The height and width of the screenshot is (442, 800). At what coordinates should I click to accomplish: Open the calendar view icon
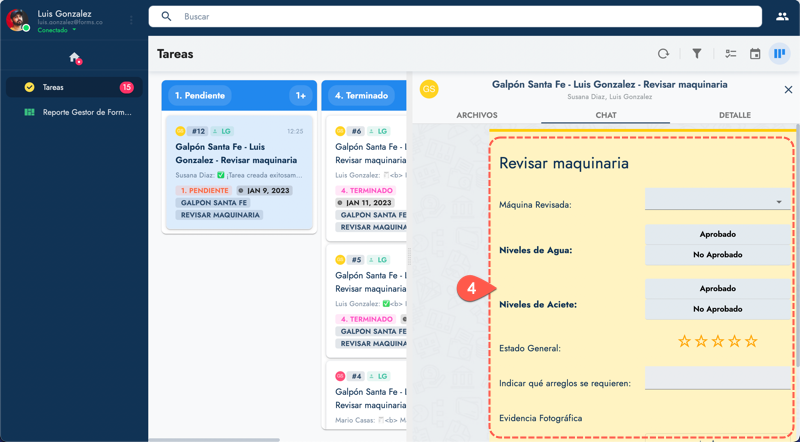tap(755, 54)
